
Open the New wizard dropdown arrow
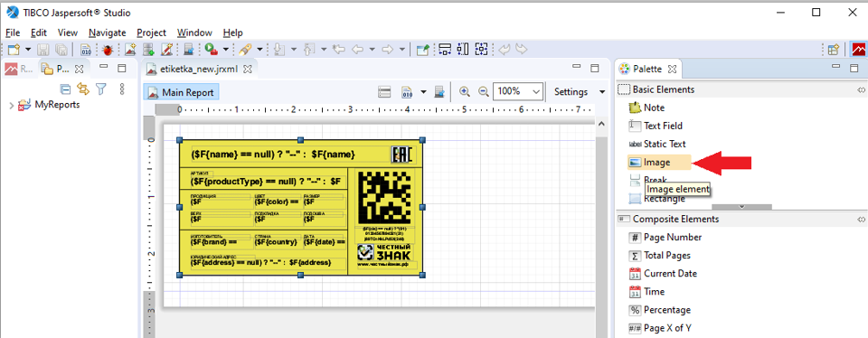pyautogui.click(x=28, y=50)
